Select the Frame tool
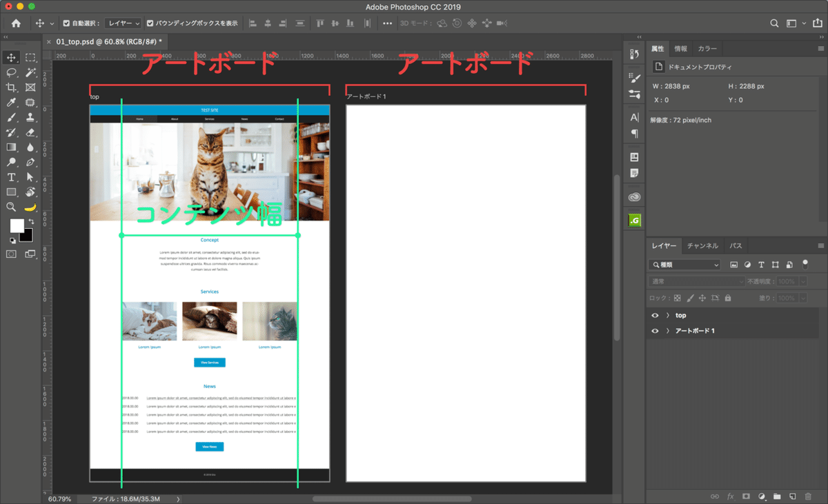This screenshot has height=504, width=828. click(30, 88)
